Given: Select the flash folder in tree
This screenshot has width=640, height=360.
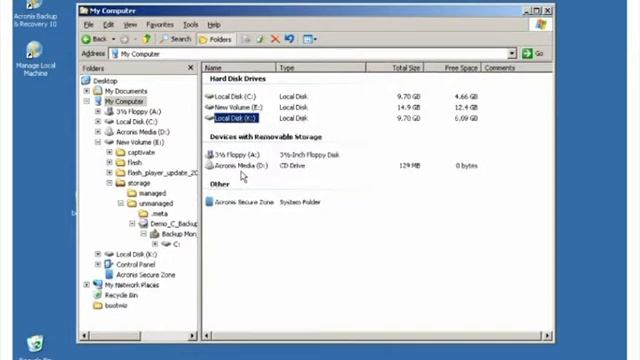Looking at the screenshot, I should pos(134,162).
